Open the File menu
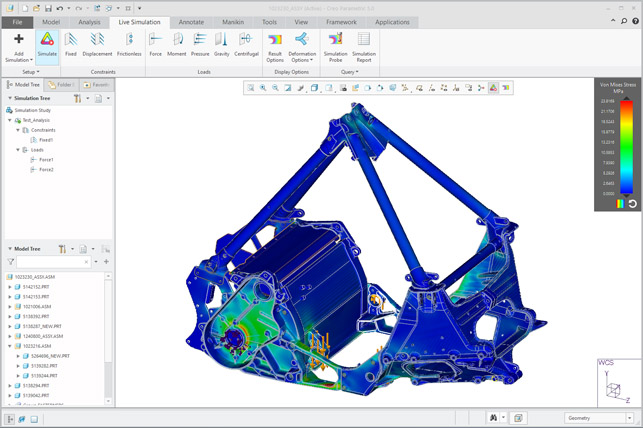643x428 pixels. (x=17, y=22)
